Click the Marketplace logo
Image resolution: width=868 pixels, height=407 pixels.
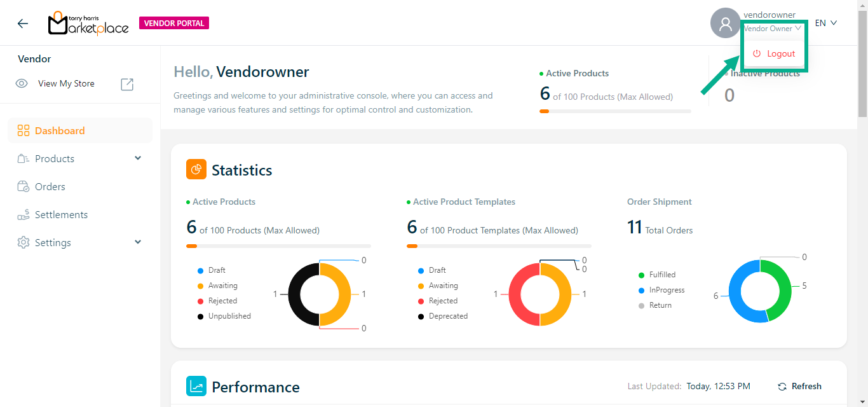click(88, 24)
